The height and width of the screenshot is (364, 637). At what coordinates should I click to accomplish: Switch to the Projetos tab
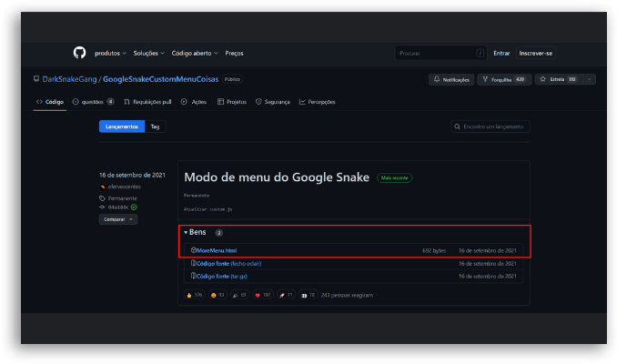231,102
